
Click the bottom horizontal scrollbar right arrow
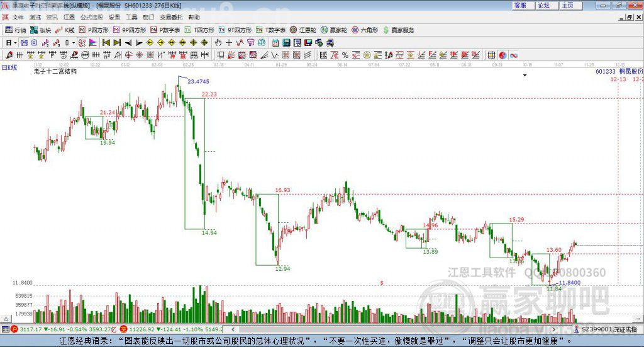coord(553,329)
